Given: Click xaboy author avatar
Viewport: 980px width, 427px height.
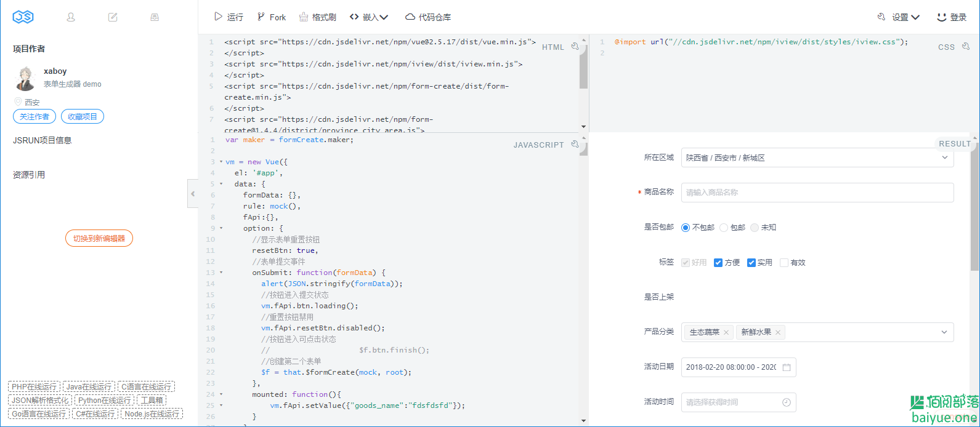Looking at the screenshot, I should [26, 78].
